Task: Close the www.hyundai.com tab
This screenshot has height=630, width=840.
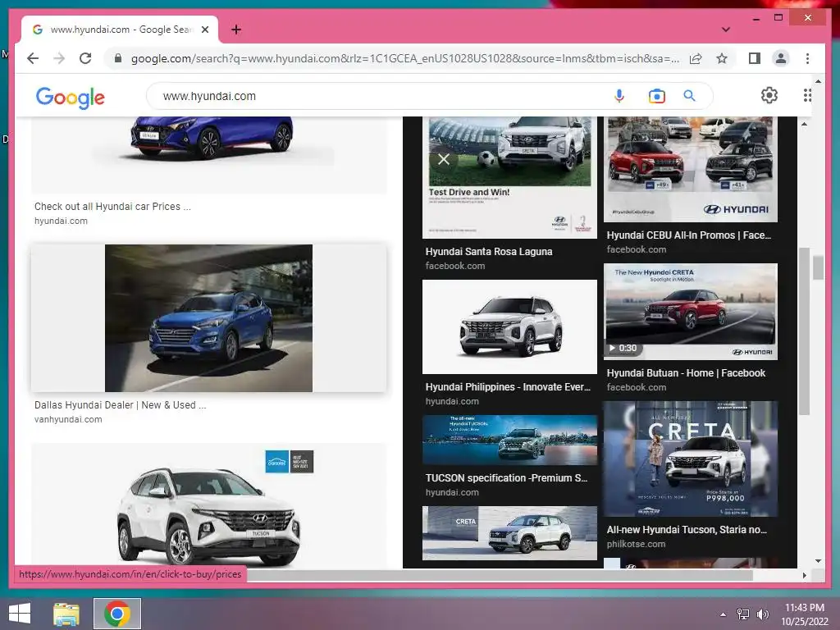Action: click(x=204, y=30)
